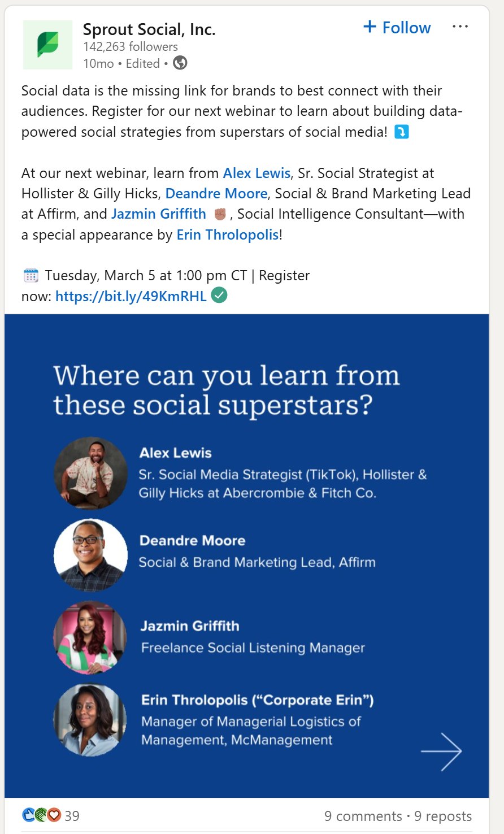
Task: Click the green checkmark next to the link
Action: (220, 296)
